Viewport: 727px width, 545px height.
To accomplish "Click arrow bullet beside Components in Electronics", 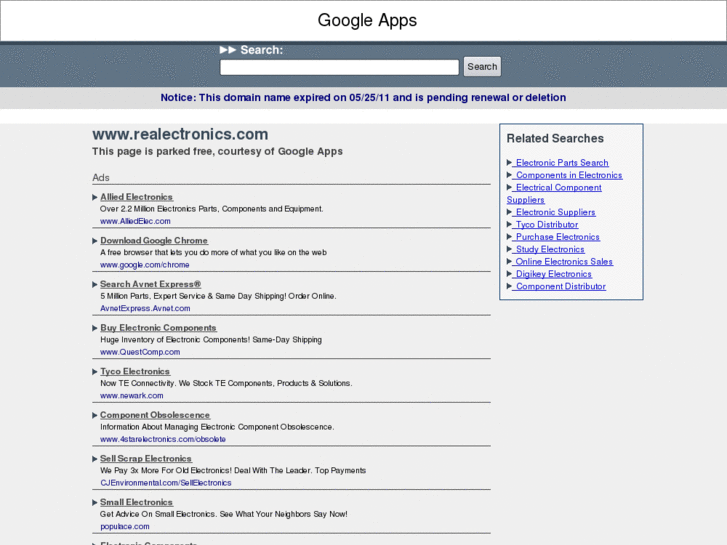I will pos(509,175).
